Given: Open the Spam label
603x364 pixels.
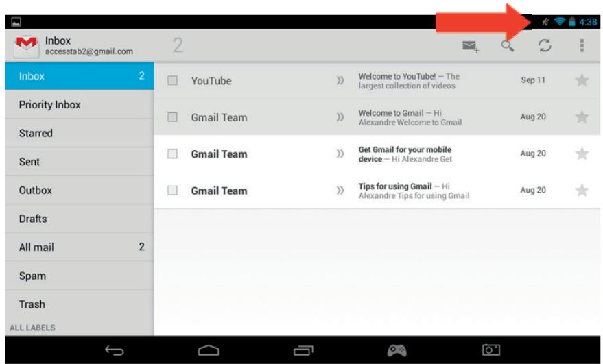Looking at the screenshot, I should (80, 276).
